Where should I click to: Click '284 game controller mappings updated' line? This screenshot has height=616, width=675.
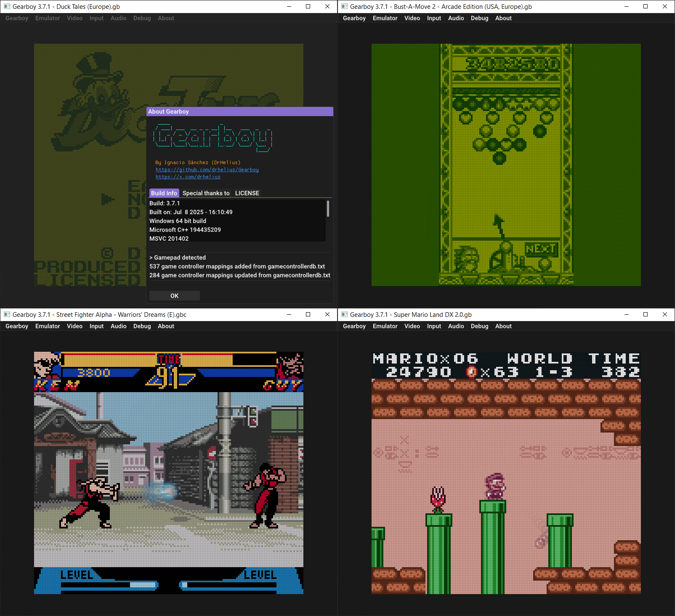click(x=240, y=275)
